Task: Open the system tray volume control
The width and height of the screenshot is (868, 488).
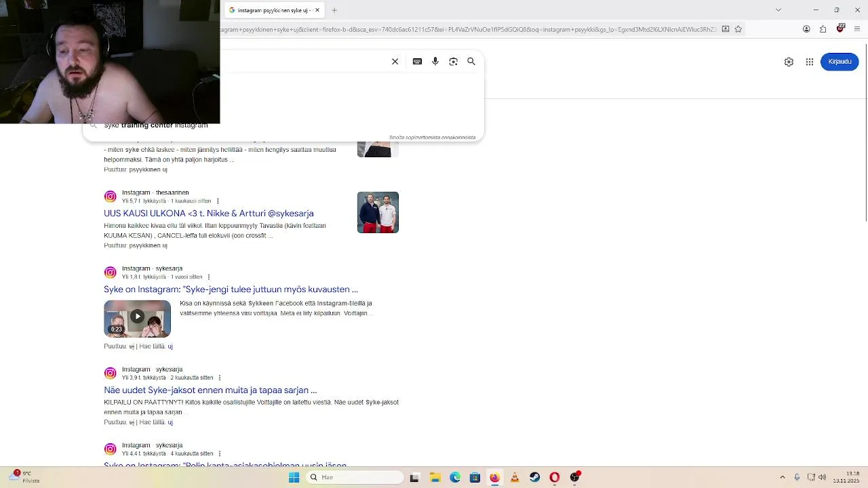Action: point(823,477)
